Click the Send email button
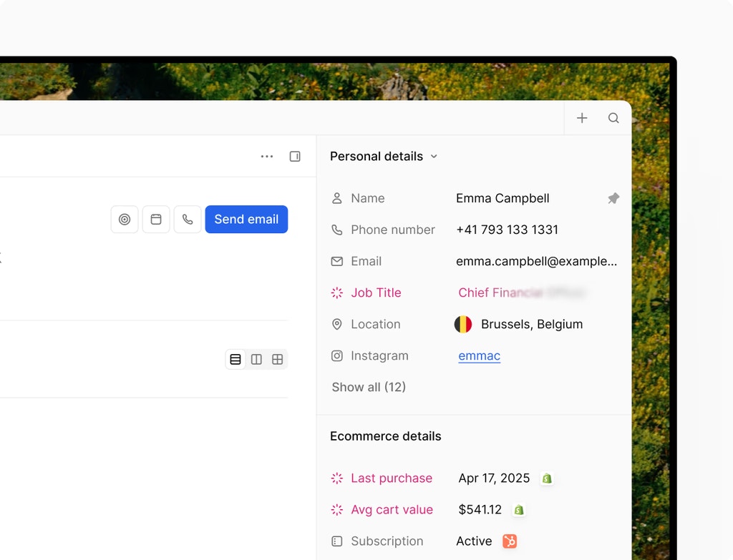Viewport: 733px width, 560px height. [246, 220]
